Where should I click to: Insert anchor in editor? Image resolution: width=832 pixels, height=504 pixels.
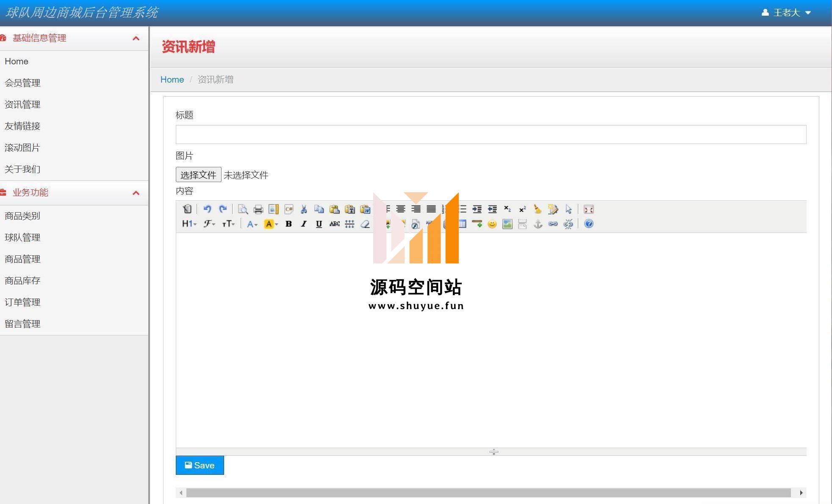(x=538, y=224)
